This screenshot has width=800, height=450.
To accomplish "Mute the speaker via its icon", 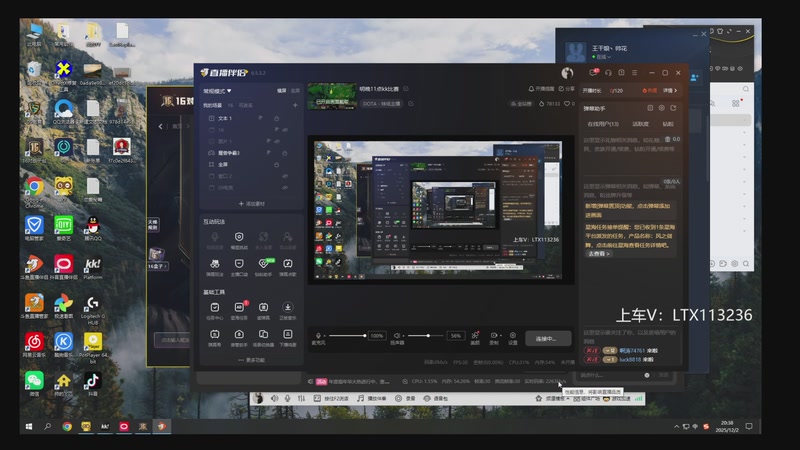I will [396, 336].
